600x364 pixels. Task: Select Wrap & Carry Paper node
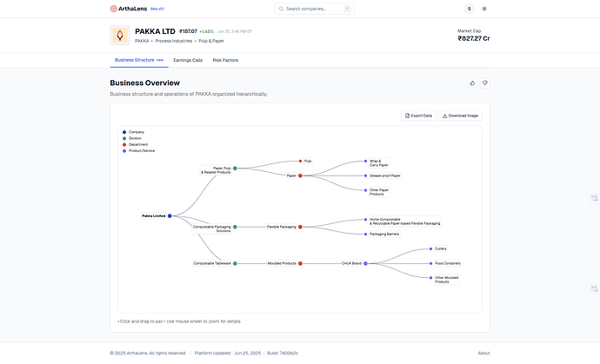tap(365, 161)
